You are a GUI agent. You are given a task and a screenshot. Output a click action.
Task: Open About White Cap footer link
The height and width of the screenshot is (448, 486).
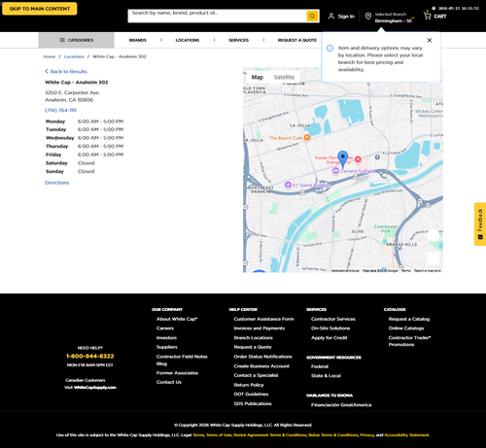tap(177, 319)
